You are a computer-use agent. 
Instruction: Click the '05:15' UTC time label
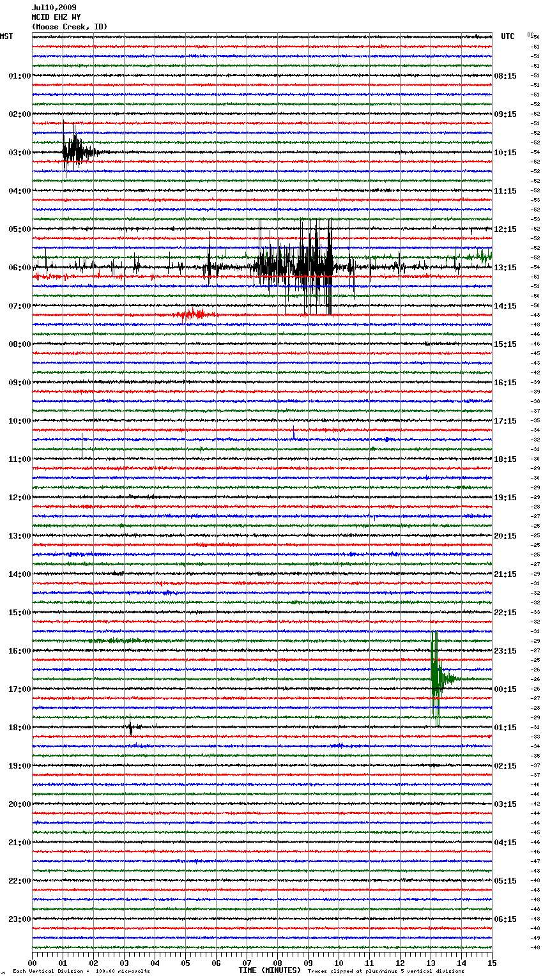(505, 881)
